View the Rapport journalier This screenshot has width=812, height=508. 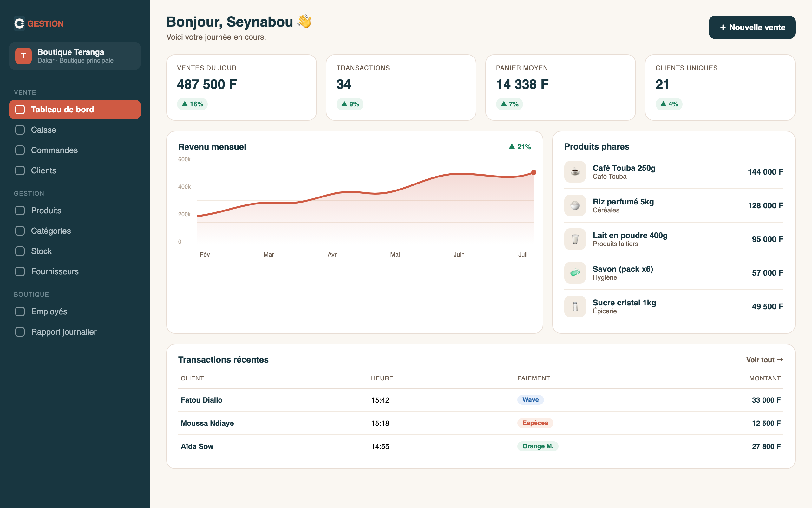pos(75,332)
